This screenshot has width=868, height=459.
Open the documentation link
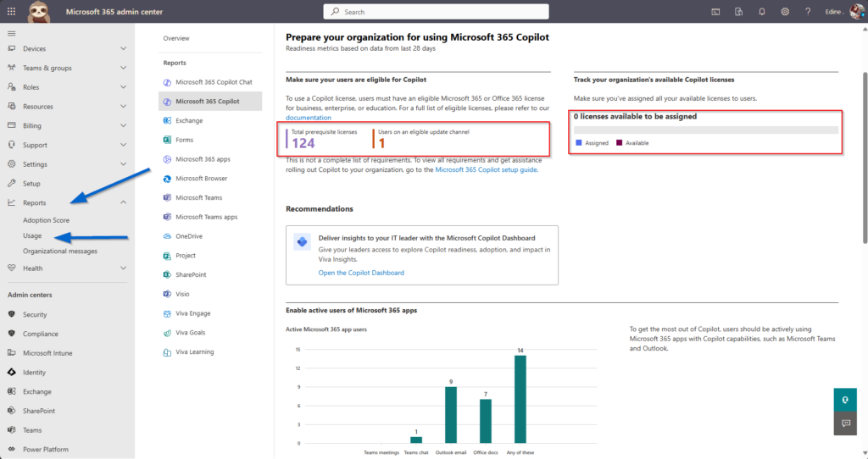pyautogui.click(x=309, y=118)
